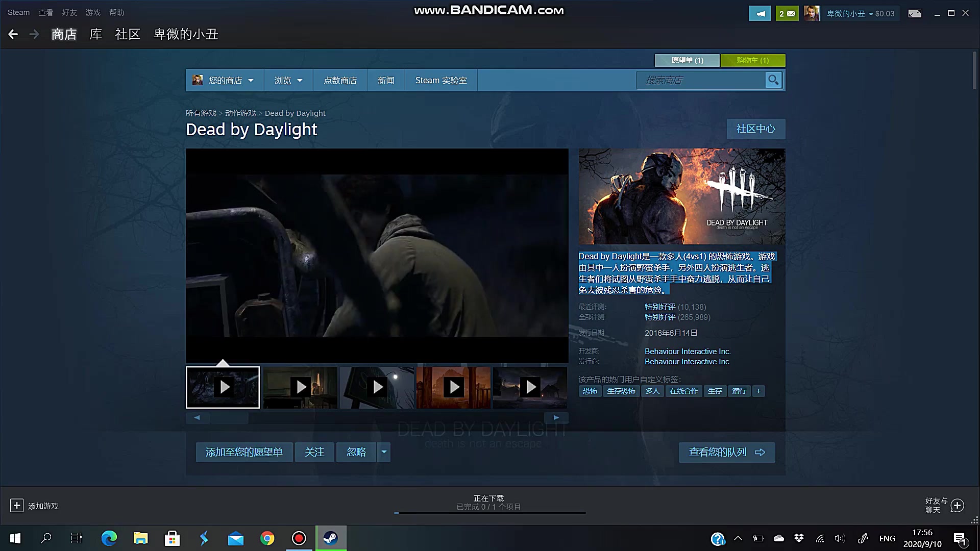Open Steam 实验室 in store nav
Image resolution: width=980 pixels, height=551 pixels.
441,80
